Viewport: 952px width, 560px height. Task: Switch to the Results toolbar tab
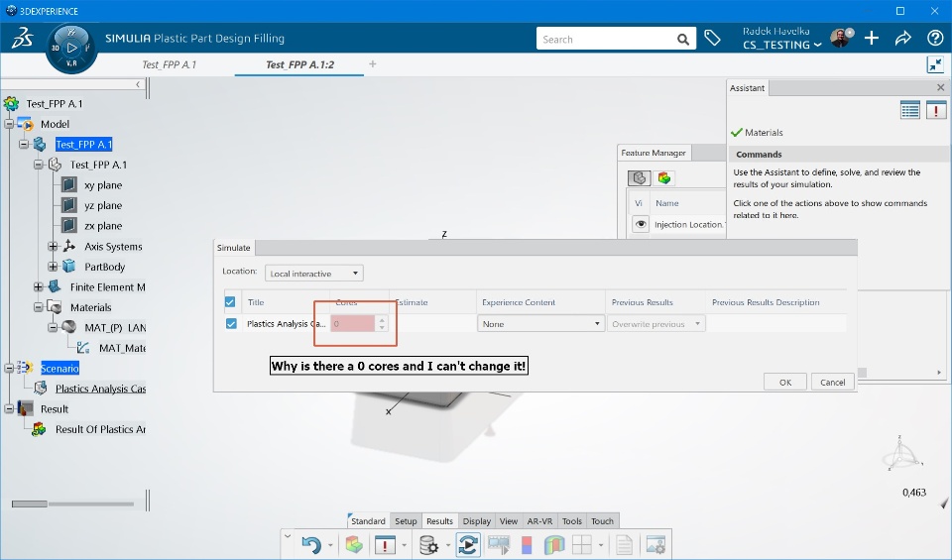(439, 521)
